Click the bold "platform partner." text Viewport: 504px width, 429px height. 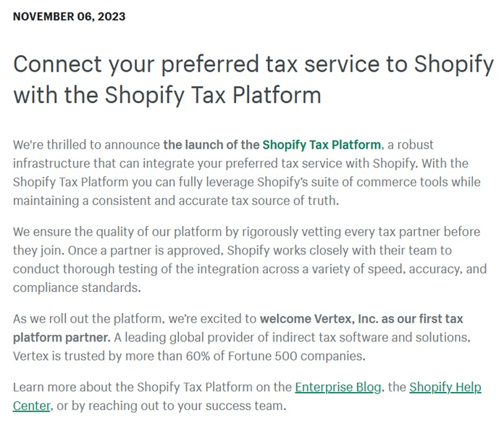62,338
